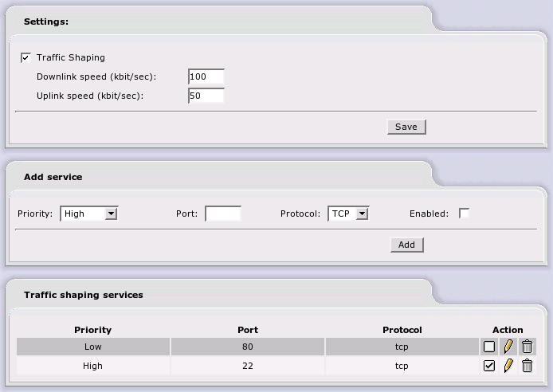Save the traffic shaping settings
The width and height of the screenshot is (553, 392).
tap(406, 127)
